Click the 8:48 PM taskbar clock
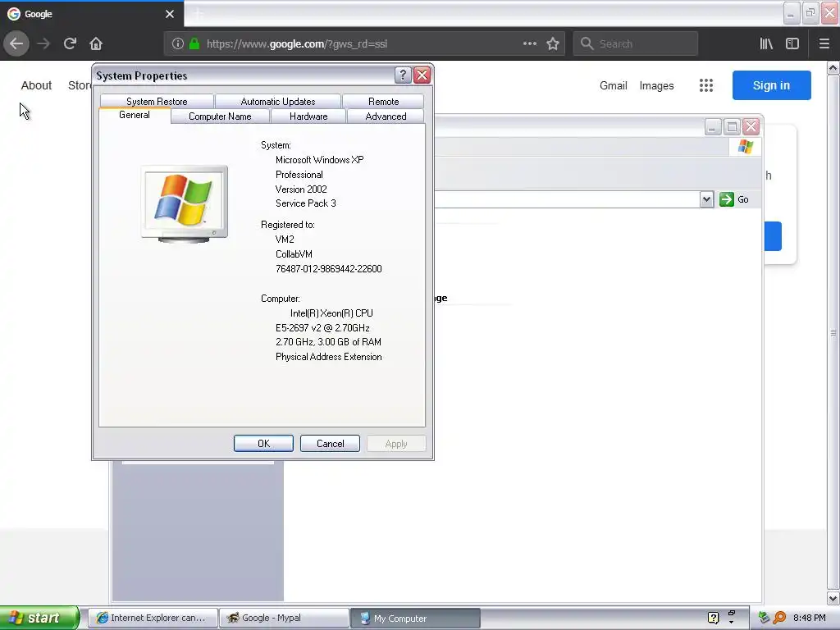 (809, 618)
